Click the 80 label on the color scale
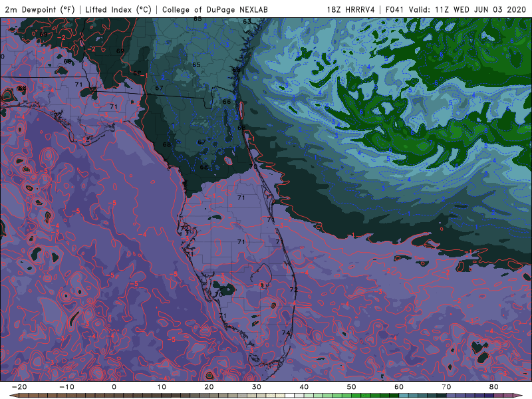This screenshot has height=399, width=532. (494, 387)
